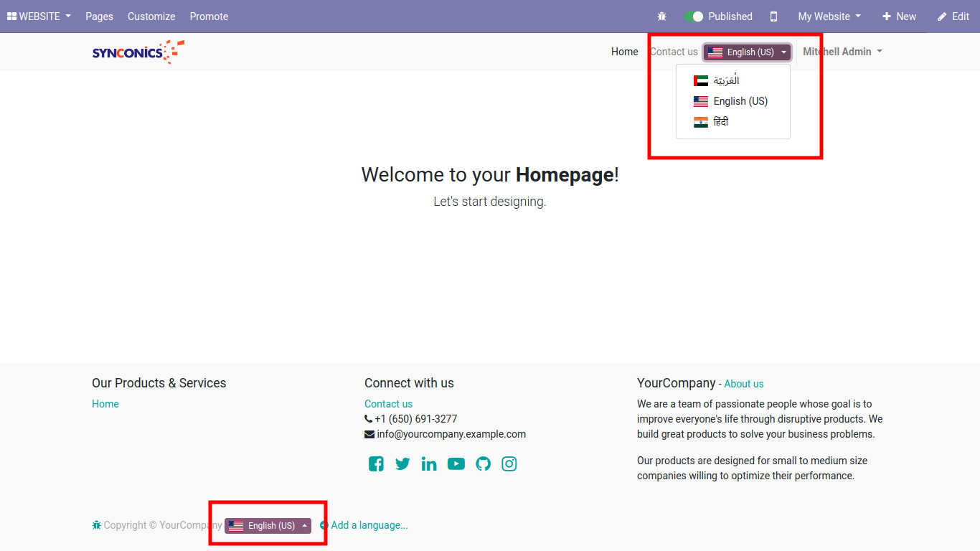The height and width of the screenshot is (551, 980).
Task: Open mobile preview phone icon
Action: (x=773, y=17)
